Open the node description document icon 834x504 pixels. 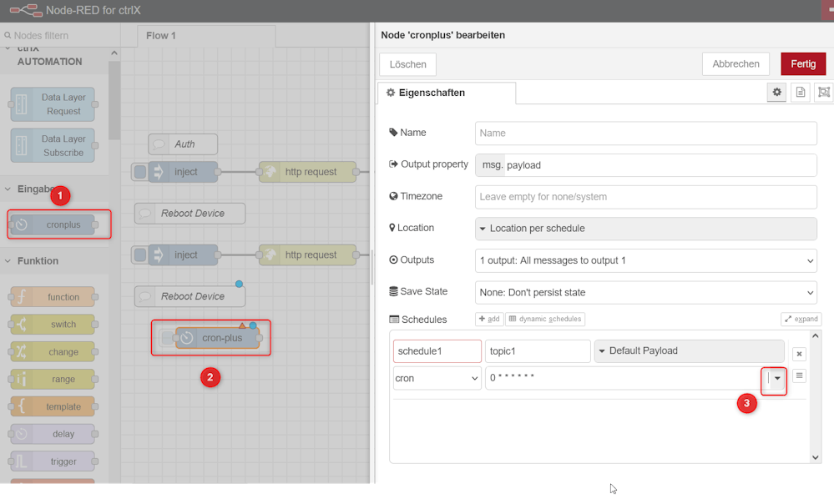[801, 92]
